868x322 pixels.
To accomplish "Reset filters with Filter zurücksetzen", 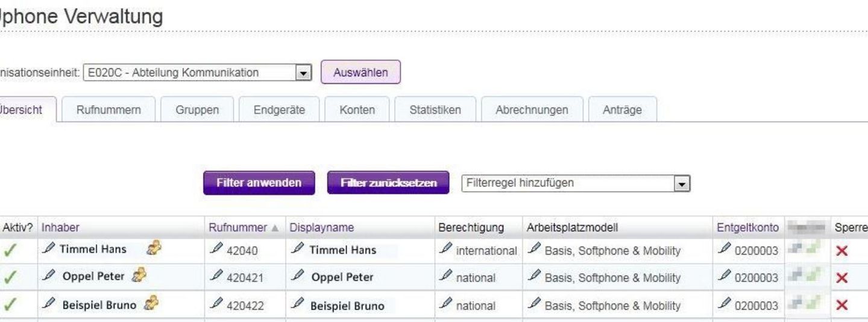I will pyautogui.click(x=388, y=183).
